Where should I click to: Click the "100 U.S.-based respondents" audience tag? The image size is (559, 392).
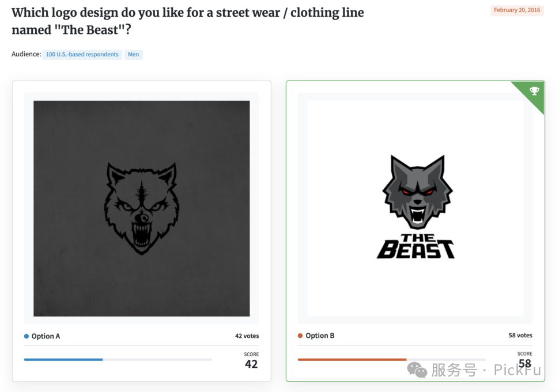click(x=82, y=55)
